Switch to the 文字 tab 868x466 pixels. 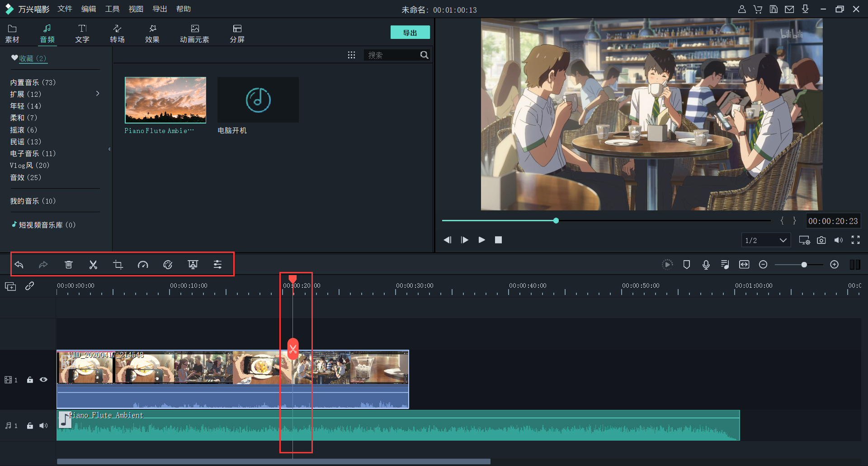(82, 34)
